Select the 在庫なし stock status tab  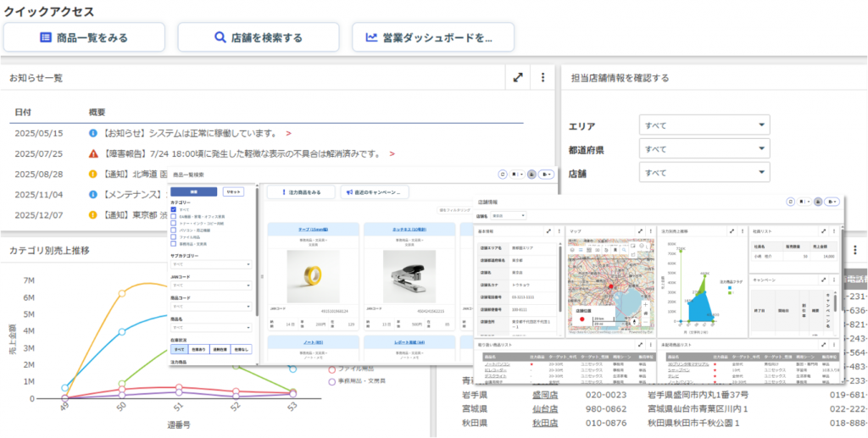[x=242, y=349]
